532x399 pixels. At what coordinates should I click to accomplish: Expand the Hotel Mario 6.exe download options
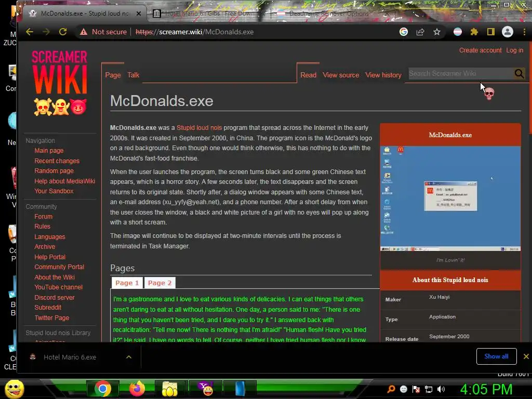129,357
